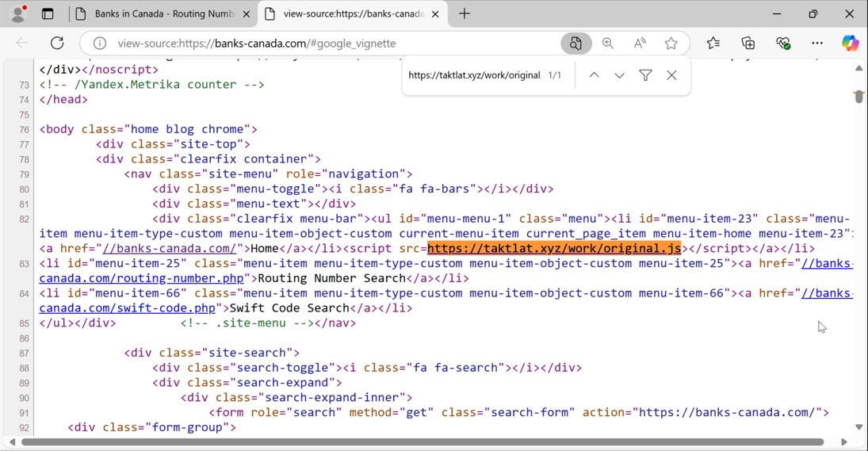Open the tab actions menu icon
Image resolution: width=868 pixels, height=451 pixels.
tap(48, 13)
